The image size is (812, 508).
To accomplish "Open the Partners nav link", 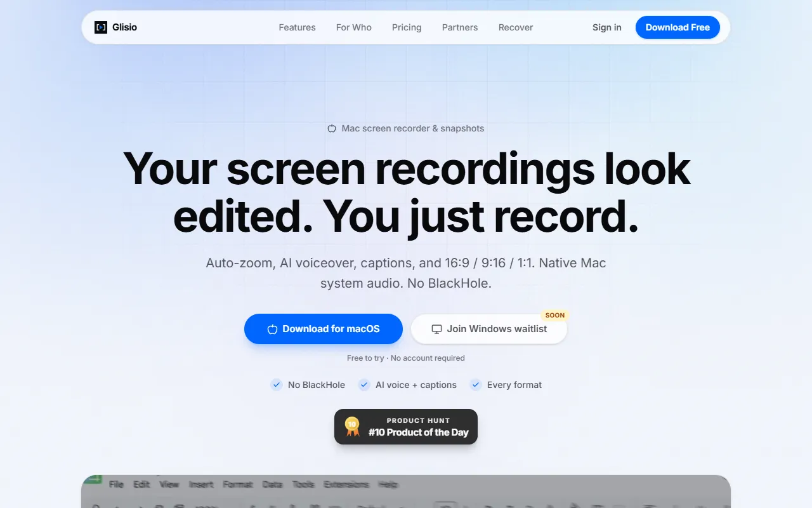I will tap(460, 27).
